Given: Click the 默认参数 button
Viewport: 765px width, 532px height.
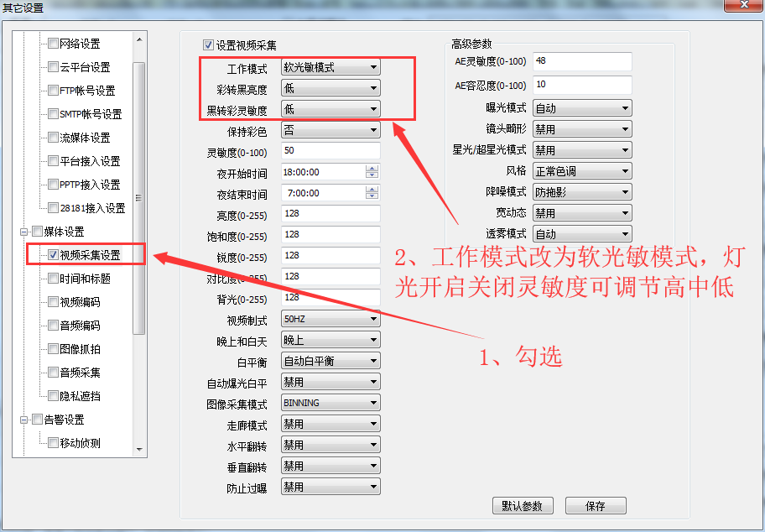Looking at the screenshot, I should (x=523, y=506).
